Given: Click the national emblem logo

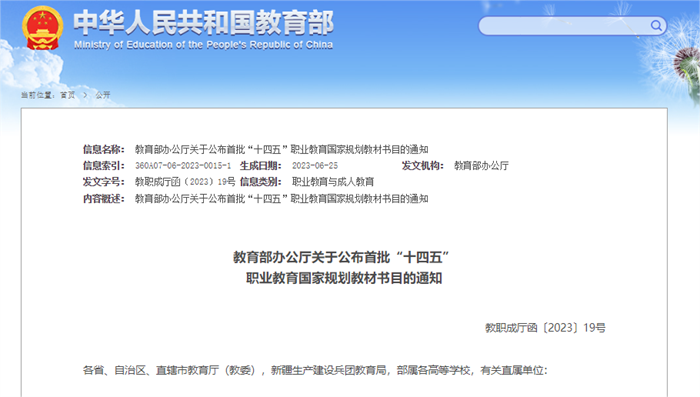Looking at the screenshot, I should pos(42,28).
